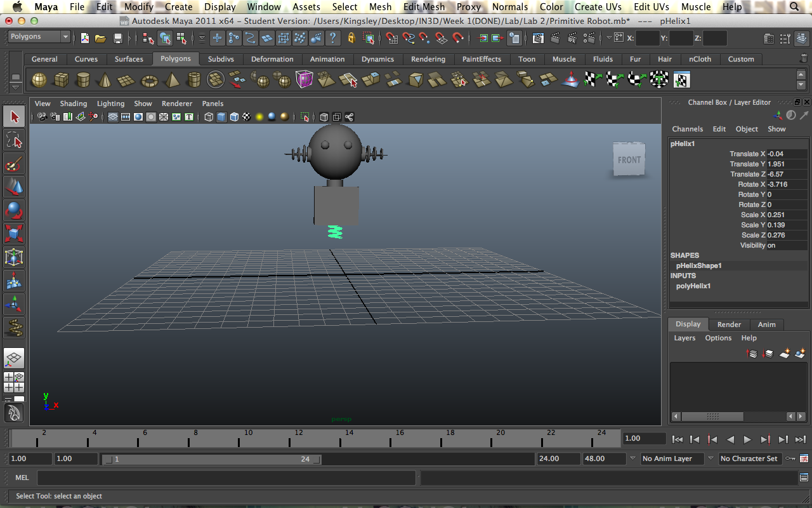Create a polygon Torus from shelf
812x508 pixels.
click(x=149, y=80)
